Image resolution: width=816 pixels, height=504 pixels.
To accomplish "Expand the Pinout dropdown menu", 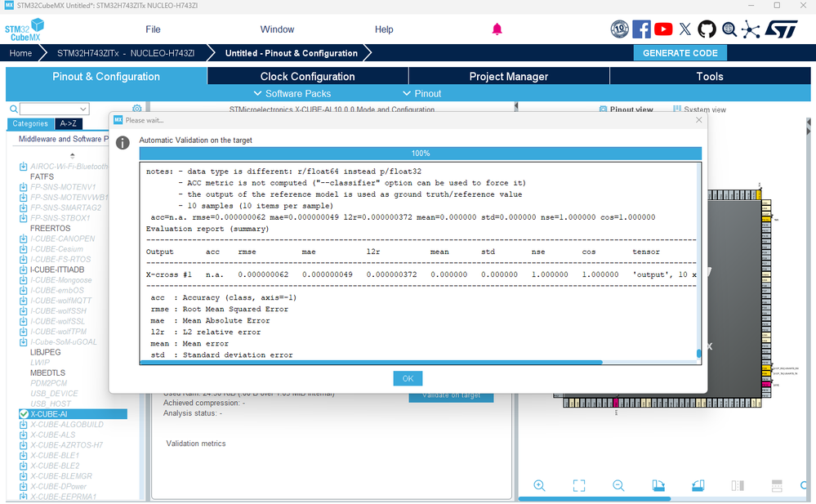I will tap(422, 93).
